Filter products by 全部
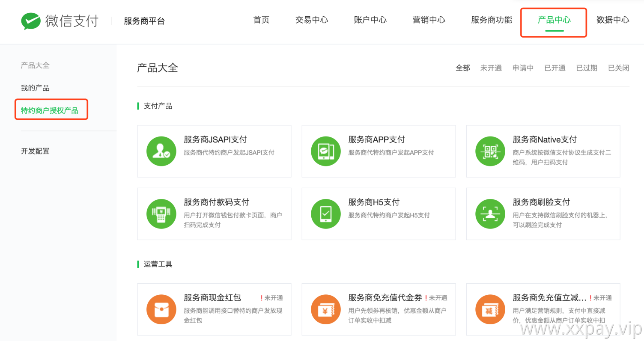This screenshot has width=644, height=341. coord(463,68)
